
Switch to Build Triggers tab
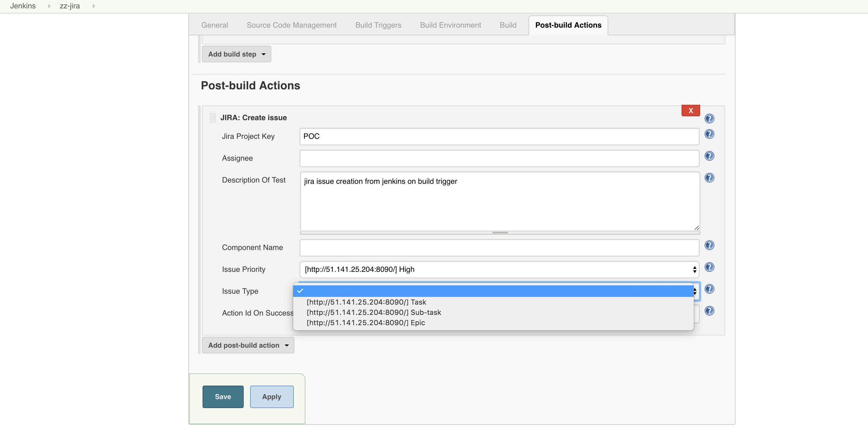point(378,25)
